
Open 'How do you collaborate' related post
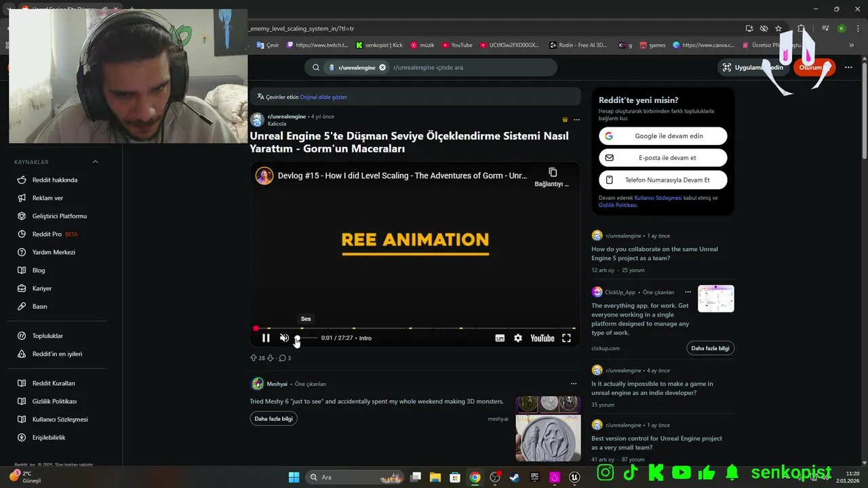(x=654, y=253)
